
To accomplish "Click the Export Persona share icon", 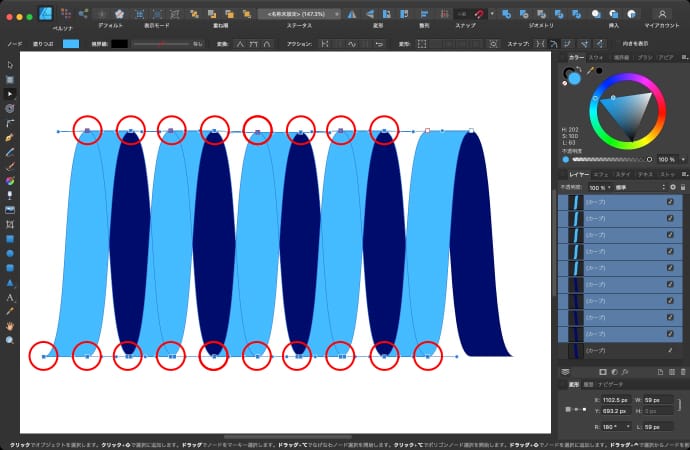I will [83, 14].
